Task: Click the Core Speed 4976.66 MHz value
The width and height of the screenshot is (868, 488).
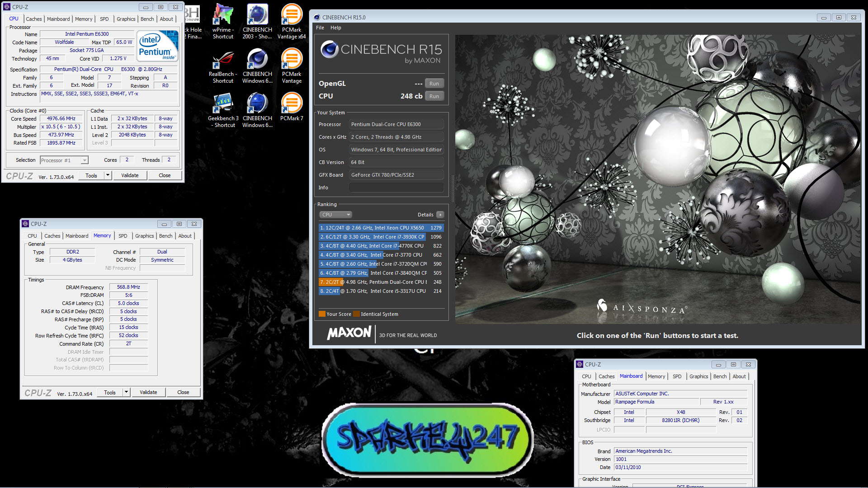Action: pos(61,119)
